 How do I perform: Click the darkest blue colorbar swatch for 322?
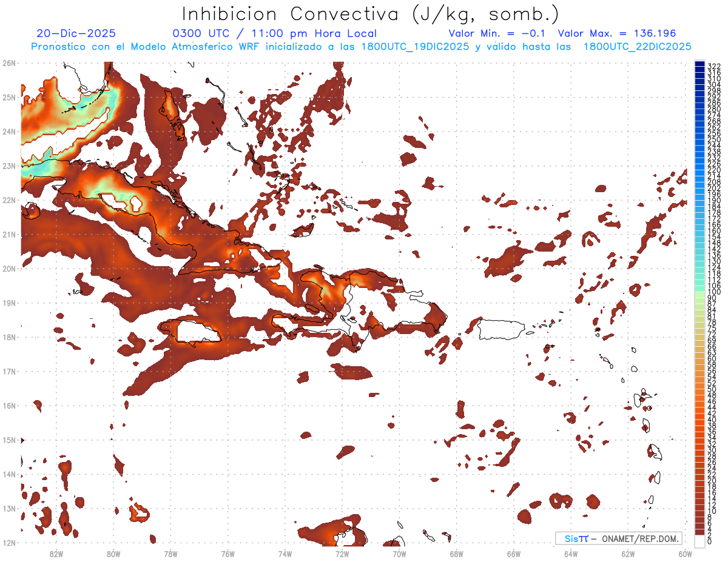pos(699,64)
